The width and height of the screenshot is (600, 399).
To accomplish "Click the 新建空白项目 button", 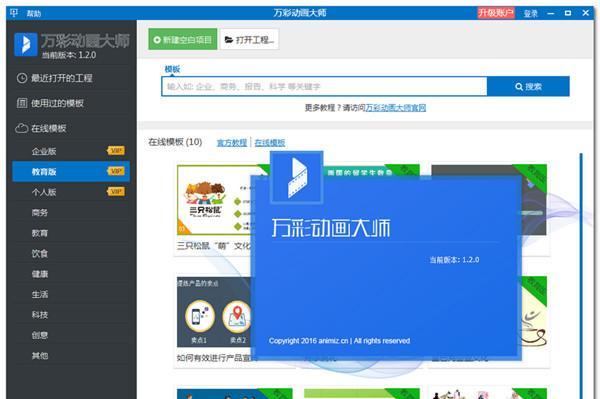I will click(x=183, y=39).
